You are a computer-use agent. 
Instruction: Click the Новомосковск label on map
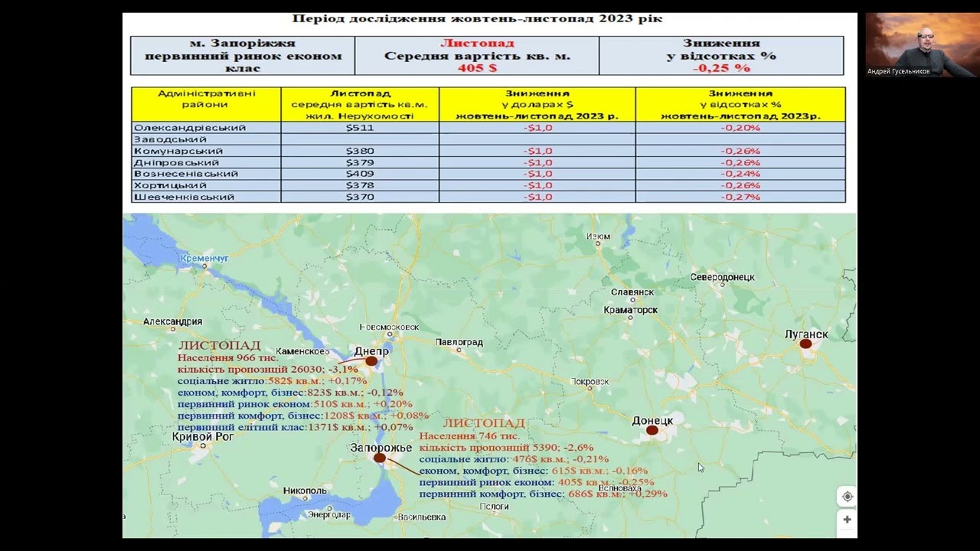pyautogui.click(x=389, y=327)
